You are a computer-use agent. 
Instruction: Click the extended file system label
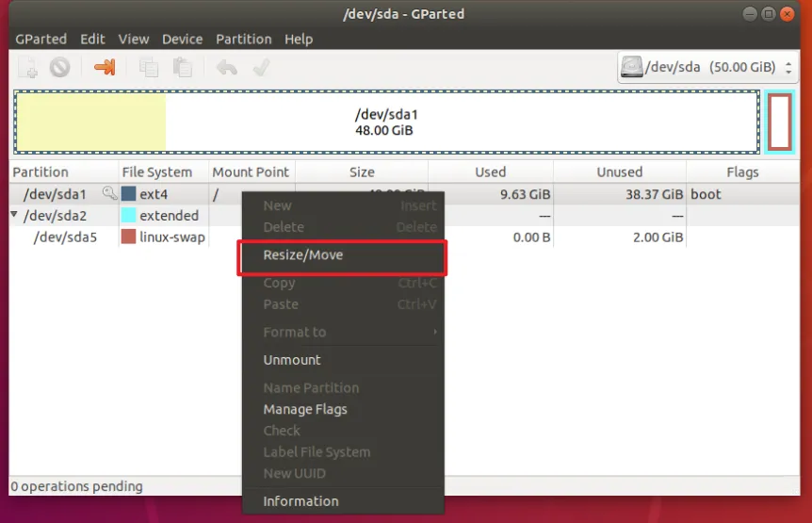click(x=169, y=216)
